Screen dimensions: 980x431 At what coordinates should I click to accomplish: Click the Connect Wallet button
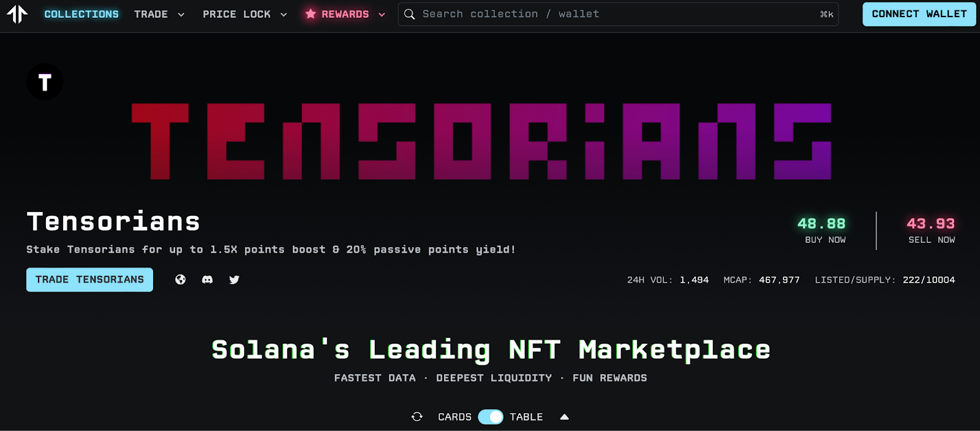pyautogui.click(x=919, y=14)
